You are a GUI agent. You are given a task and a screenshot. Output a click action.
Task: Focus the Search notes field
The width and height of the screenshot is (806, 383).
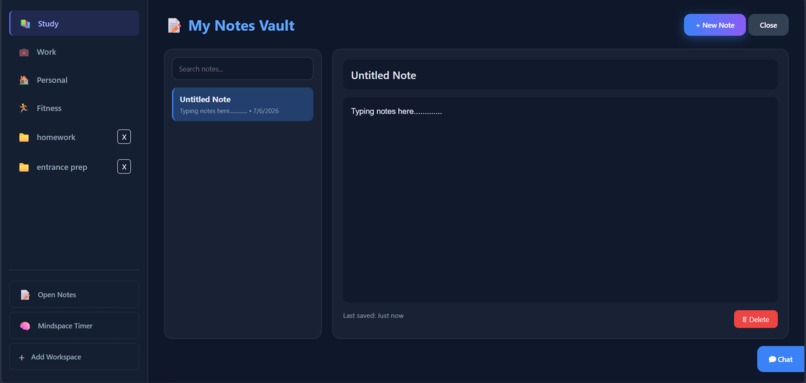[243, 69]
